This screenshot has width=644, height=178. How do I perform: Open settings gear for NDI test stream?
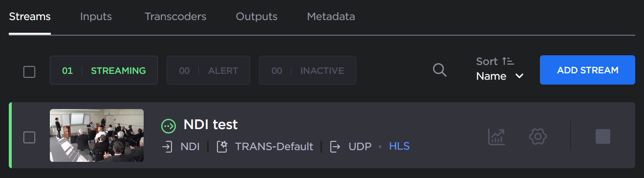[x=537, y=136]
